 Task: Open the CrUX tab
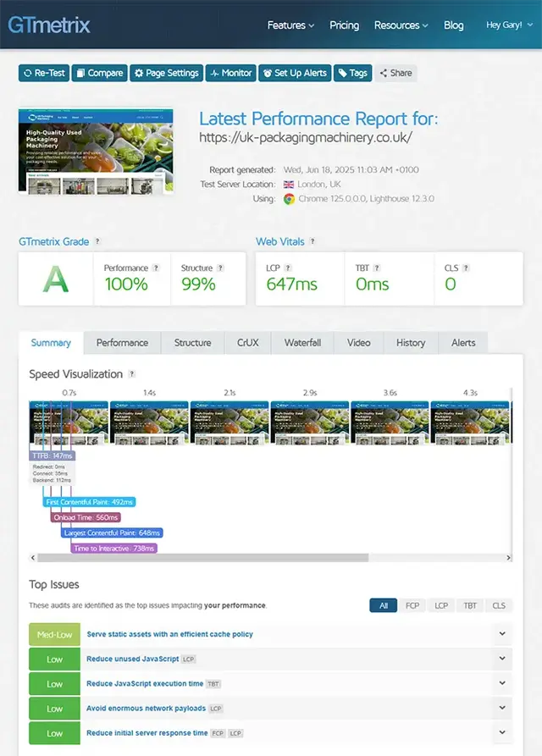pos(248,343)
